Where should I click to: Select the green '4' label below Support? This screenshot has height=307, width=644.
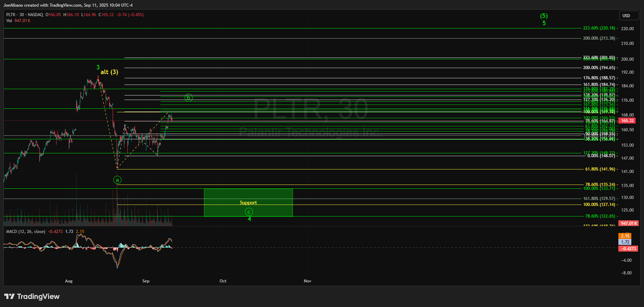(249, 219)
